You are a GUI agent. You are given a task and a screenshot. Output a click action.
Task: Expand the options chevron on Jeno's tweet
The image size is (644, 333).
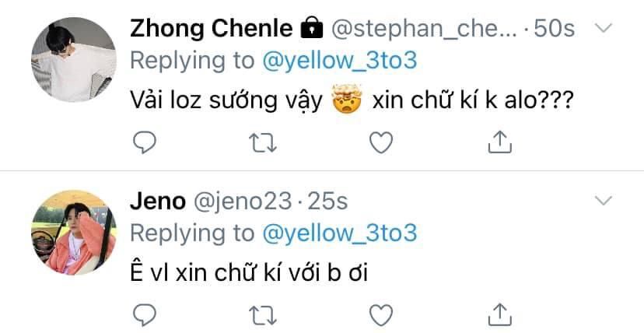(x=604, y=201)
